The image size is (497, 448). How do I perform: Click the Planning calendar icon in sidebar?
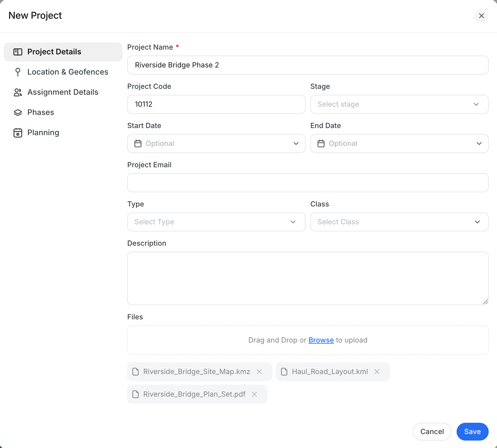click(x=18, y=132)
